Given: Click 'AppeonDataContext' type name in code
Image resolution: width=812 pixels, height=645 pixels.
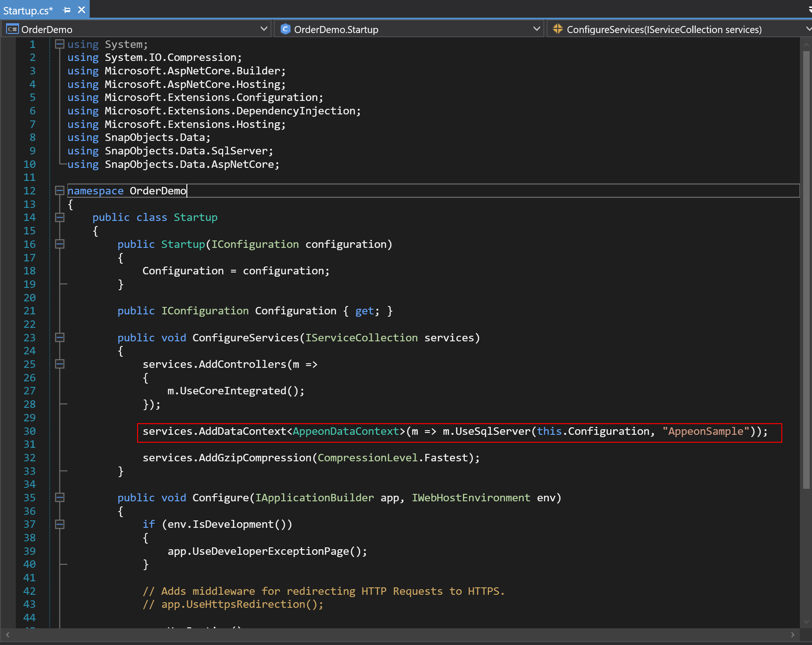Looking at the screenshot, I should tap(346, 432).
